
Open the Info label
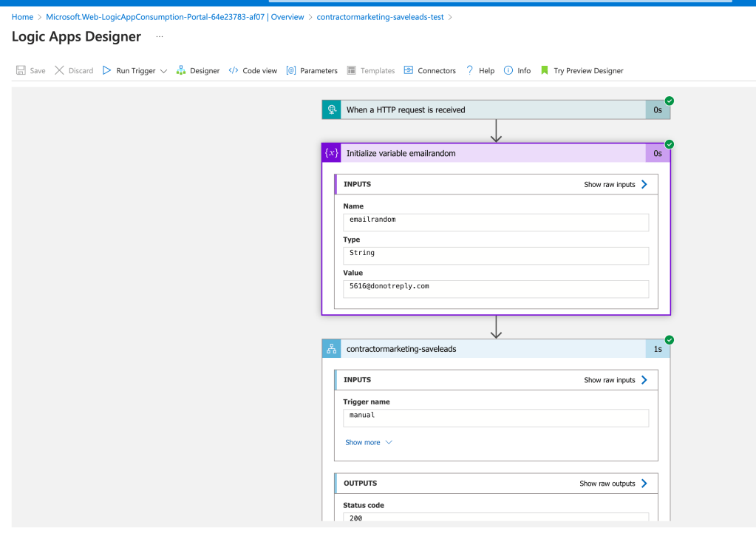point(524,70)
